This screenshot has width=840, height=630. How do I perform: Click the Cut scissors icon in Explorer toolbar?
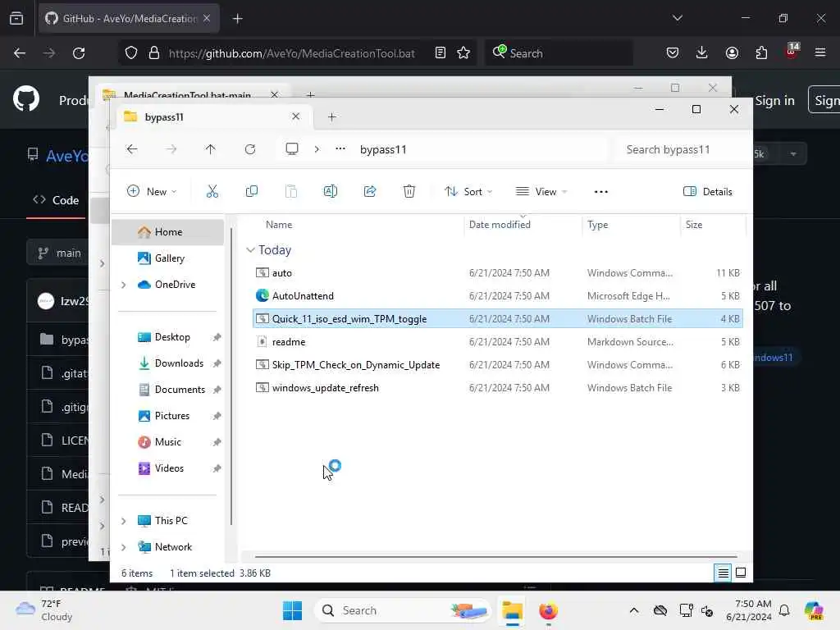coord(212,191)
